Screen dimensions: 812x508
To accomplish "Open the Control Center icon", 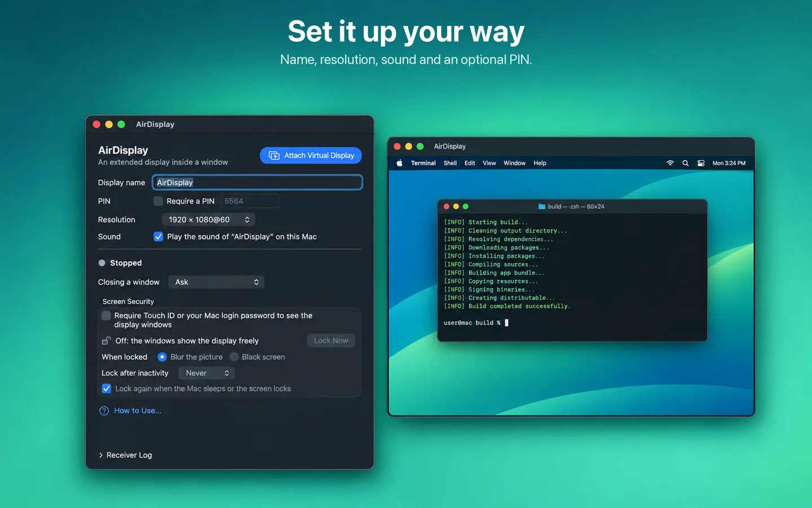I will coord(701,163).
